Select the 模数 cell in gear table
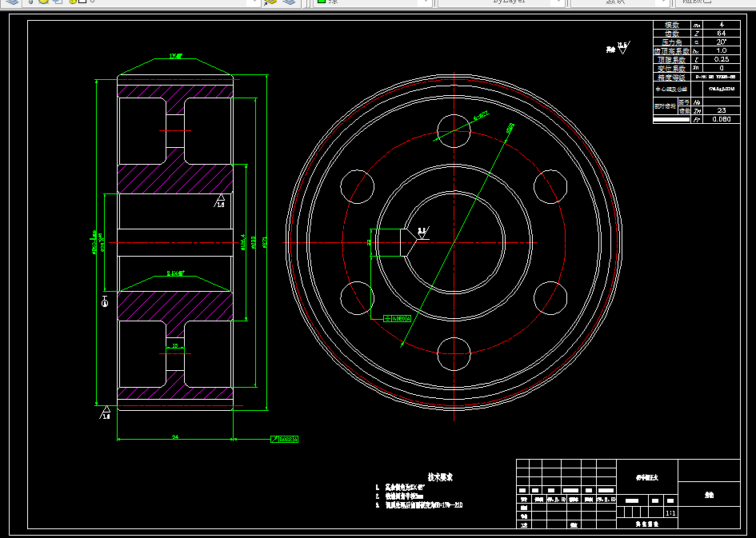 click(673, 25)
